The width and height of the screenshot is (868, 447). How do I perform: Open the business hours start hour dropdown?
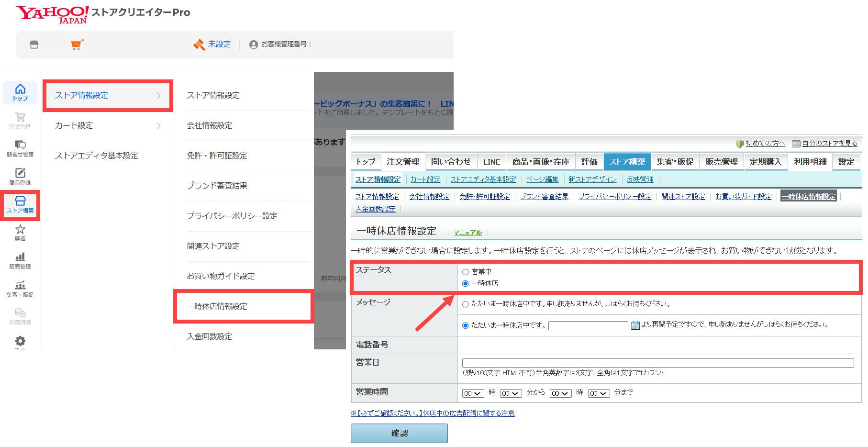[x=472, y=393]
